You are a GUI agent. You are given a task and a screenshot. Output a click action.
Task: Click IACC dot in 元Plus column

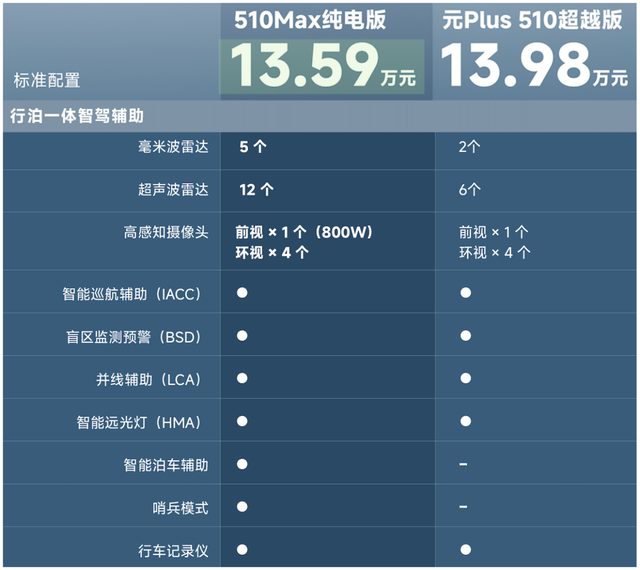[466, 293]
